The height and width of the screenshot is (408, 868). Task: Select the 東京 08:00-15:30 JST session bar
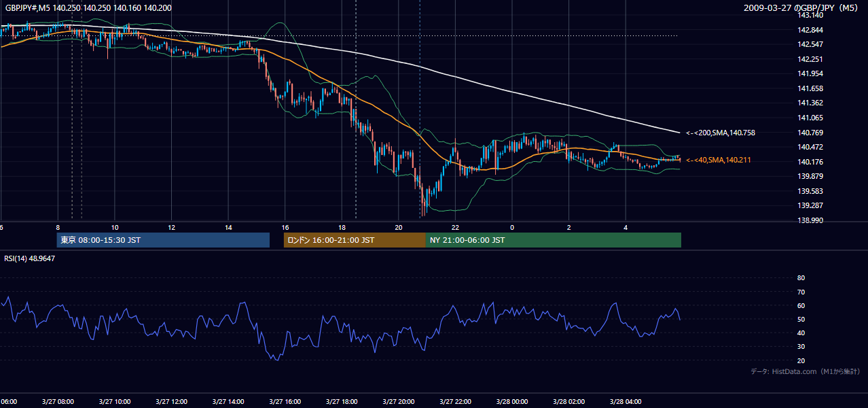click(x=163, y=240)
